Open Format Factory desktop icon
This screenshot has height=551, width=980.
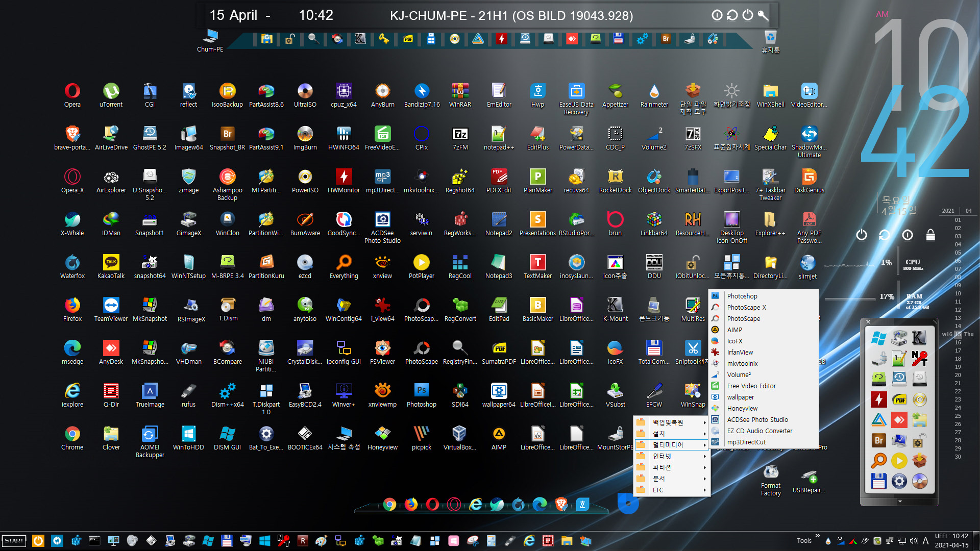(771, 480)
